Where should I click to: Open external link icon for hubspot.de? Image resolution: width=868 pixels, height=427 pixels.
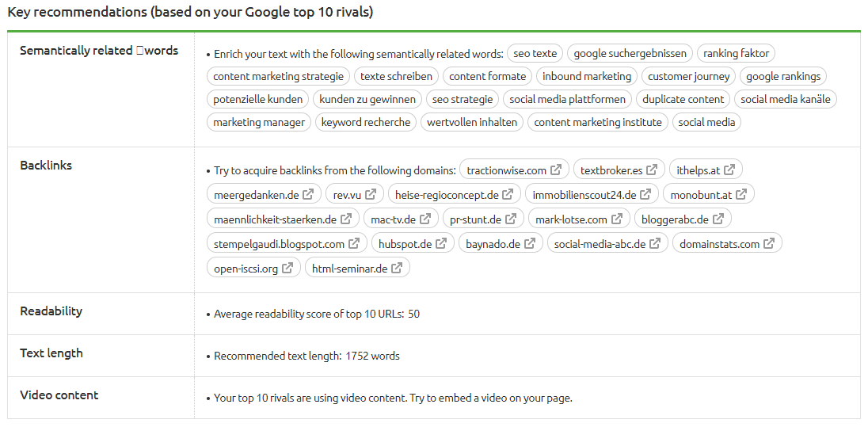tap(441, 244)
